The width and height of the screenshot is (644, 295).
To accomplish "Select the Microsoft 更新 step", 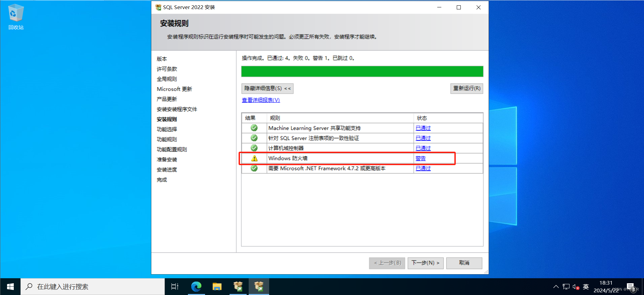I will [174, 89].
